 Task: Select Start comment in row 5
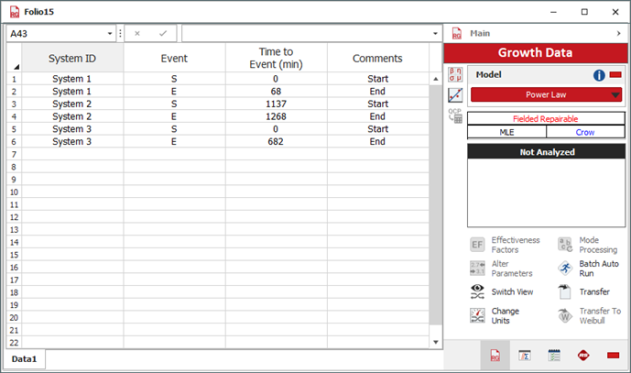tap(378, 129)
